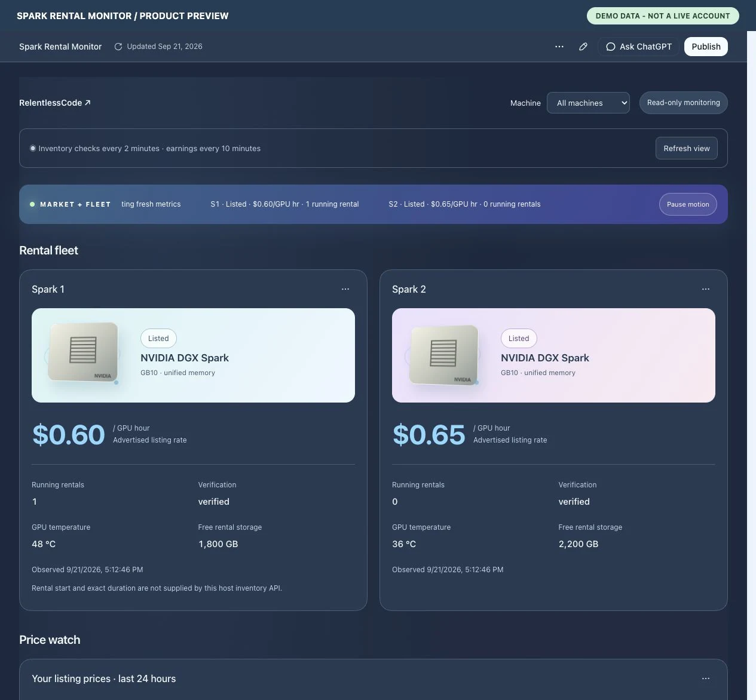Click Spark 1 verification status verified
This screenshot has width=756, height=700.
pyautogui.click(x=214, y=502)
